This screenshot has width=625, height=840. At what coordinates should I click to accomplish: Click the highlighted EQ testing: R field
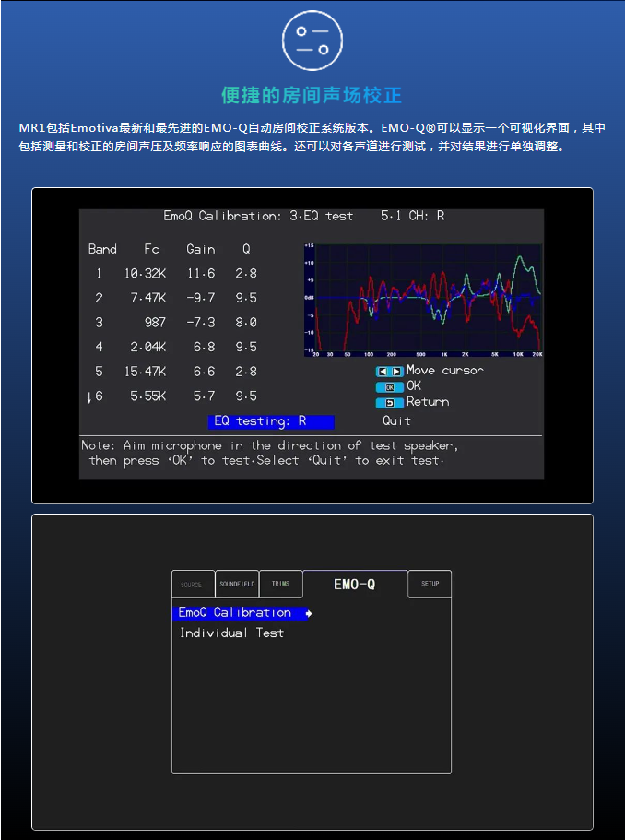[x=271, y=421]
